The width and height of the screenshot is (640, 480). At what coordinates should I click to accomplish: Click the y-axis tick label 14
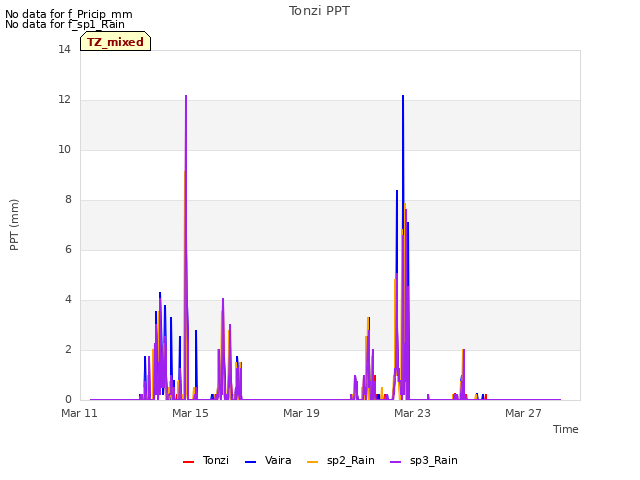click(x=64, y=49)
